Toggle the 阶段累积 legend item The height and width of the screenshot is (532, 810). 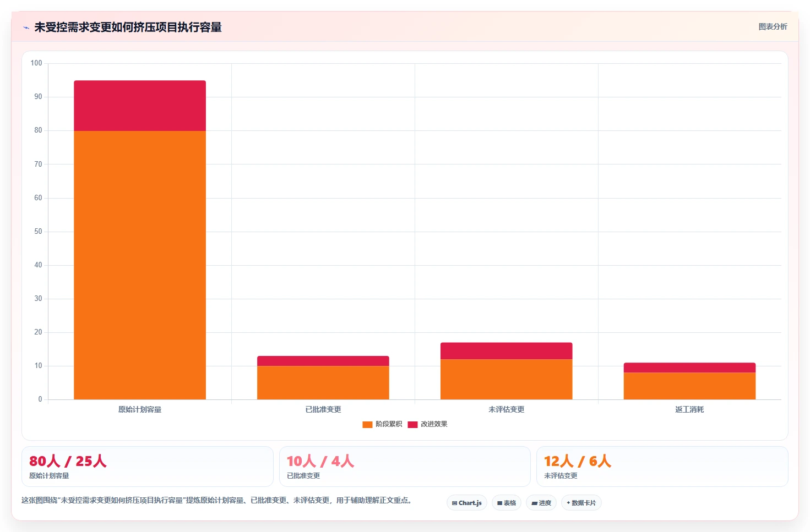pos(382,424)
